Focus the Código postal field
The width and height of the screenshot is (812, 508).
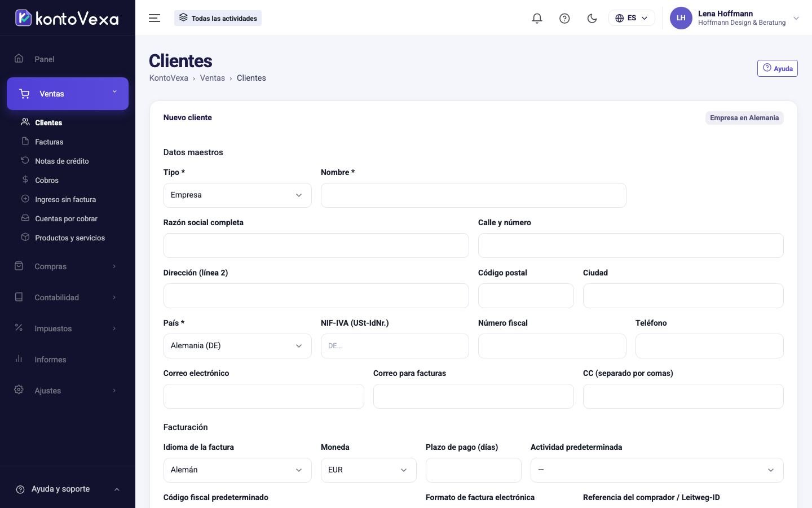coord(526,296)
